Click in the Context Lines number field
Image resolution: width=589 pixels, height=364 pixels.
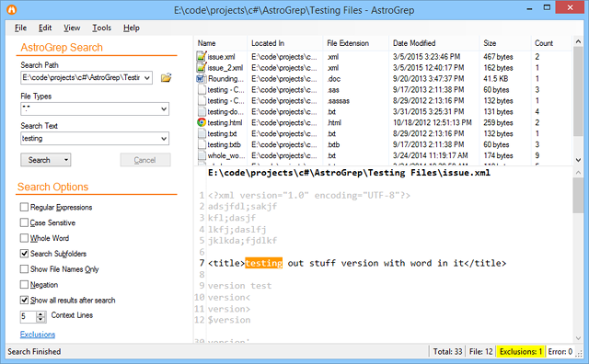[29, 317]
